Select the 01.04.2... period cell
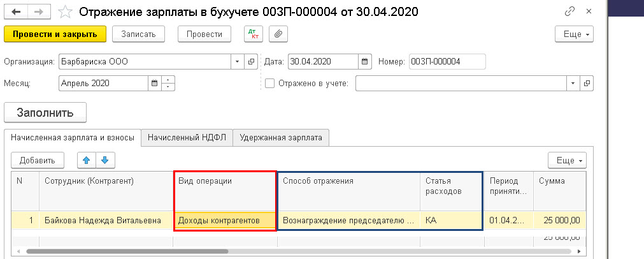This screenshot has height=259, width=644. pyautogui.click(x=508, y=221)
